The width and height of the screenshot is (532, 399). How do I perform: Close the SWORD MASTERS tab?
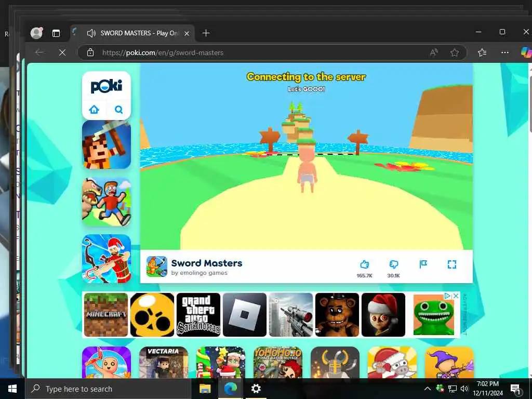[187, 33]
